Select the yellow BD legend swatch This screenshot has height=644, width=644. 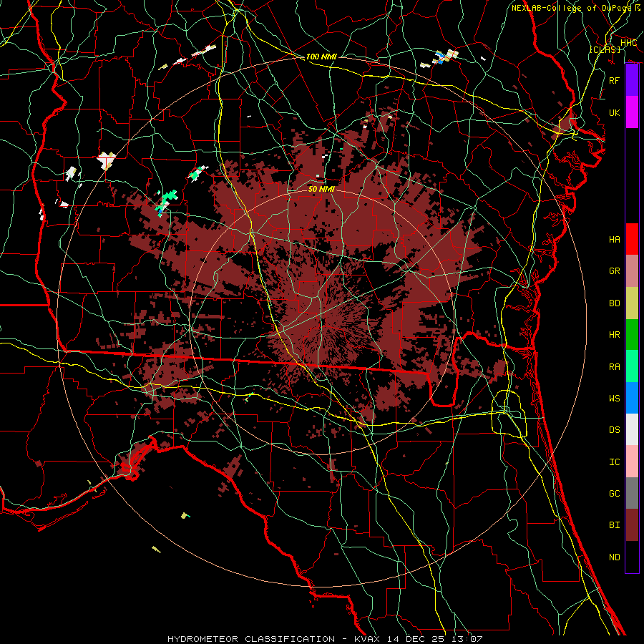coord(632,303)
